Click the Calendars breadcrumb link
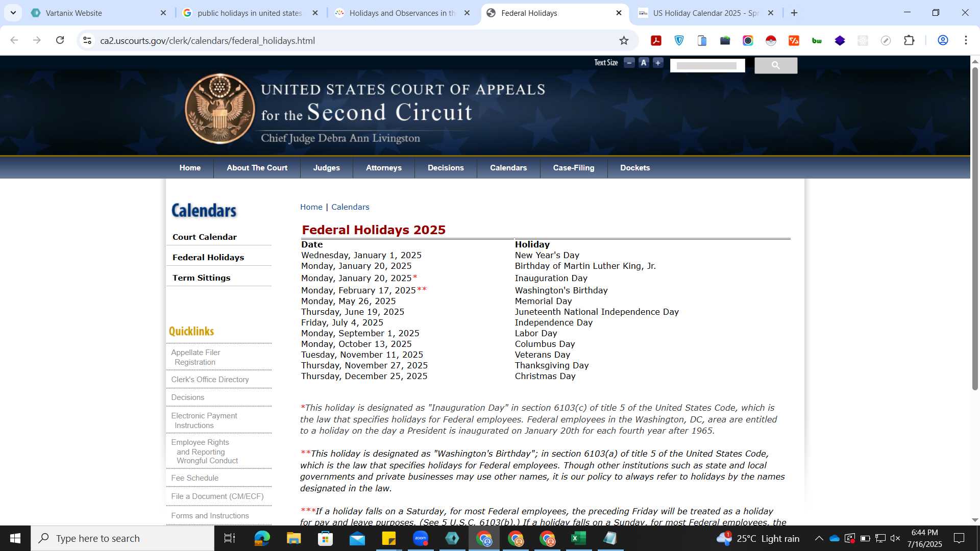The image size is (980, 551). tap(350, 207)
